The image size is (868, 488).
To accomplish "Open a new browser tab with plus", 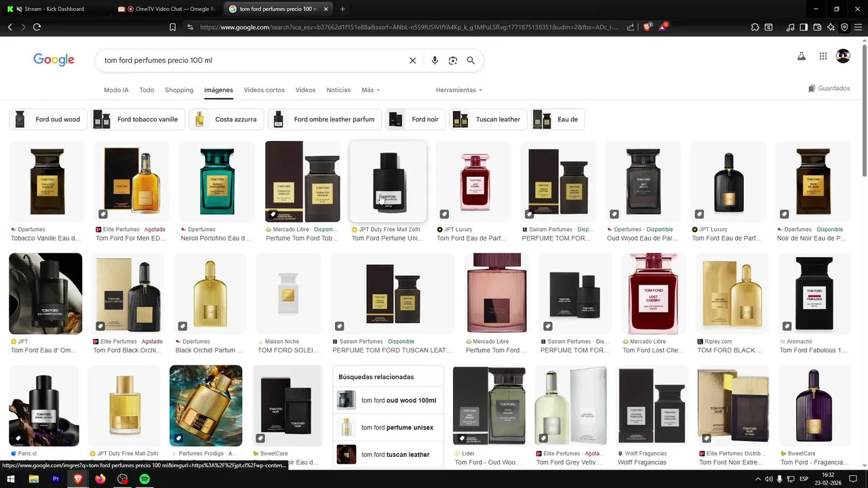I will pos(342,9).
